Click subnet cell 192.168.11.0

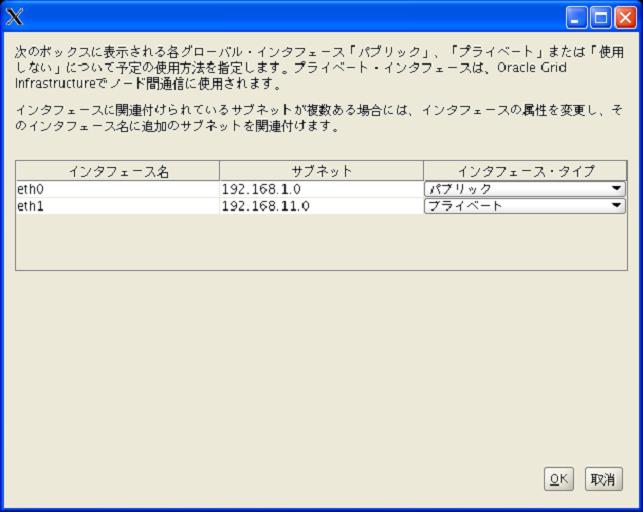tap(322, 206)
